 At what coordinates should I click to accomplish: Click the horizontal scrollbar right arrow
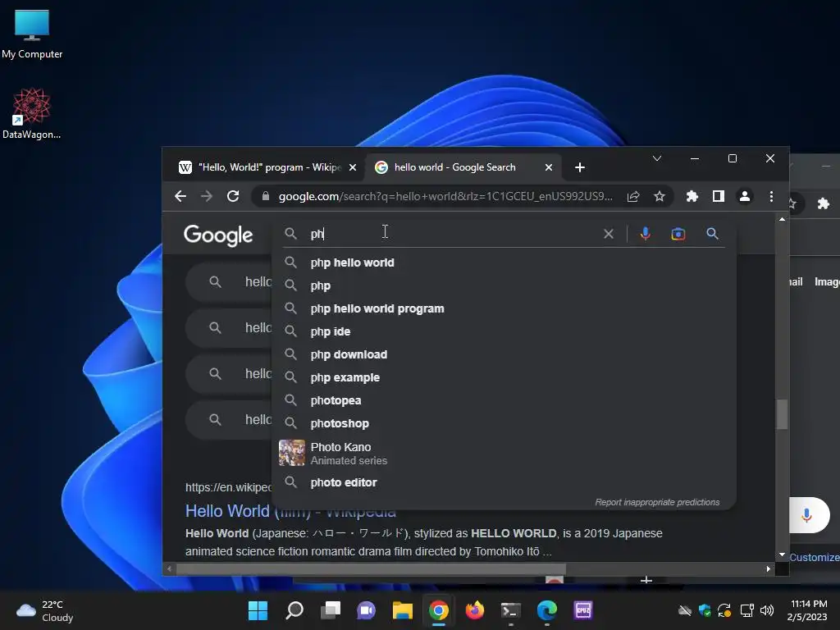coord(768,569)
